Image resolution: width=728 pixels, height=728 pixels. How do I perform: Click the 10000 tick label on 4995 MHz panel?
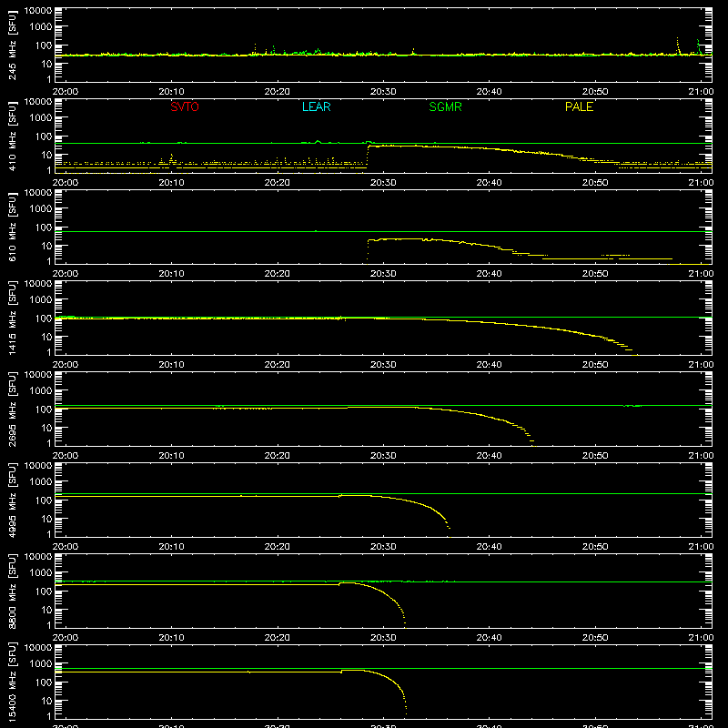pos(38,466)
